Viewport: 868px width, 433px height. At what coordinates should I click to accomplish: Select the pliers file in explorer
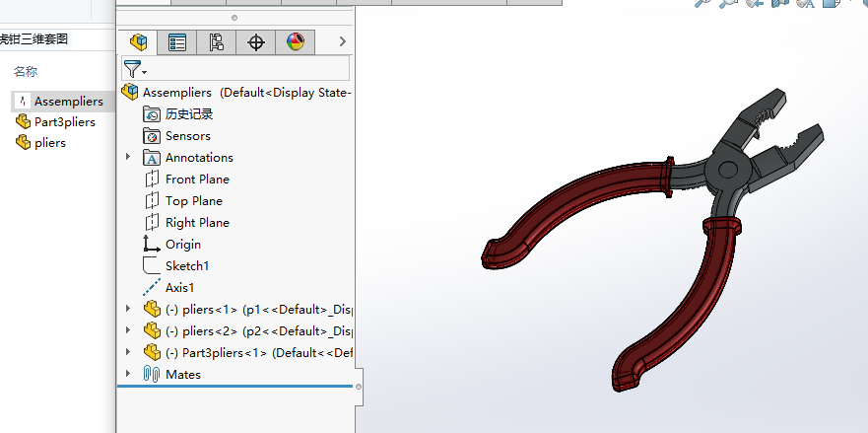(50, 143)
